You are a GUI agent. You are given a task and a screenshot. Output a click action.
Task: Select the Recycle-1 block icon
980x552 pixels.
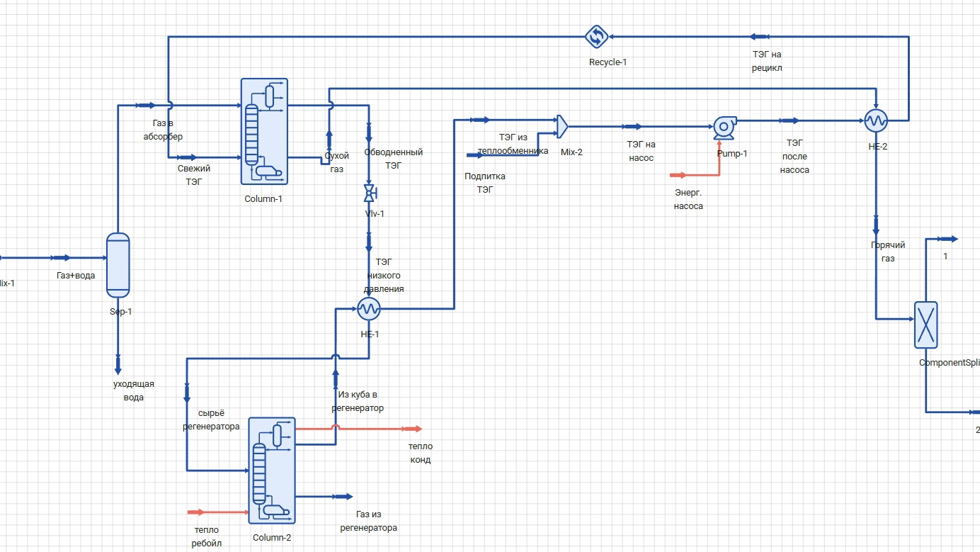pyautogui.click(x=596, y=36)
